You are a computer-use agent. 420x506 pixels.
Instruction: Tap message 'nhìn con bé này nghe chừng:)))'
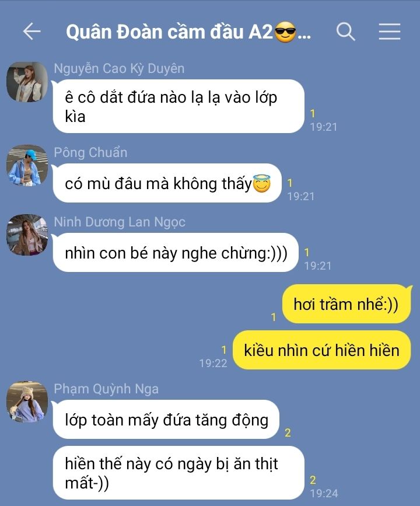point(176,252)
